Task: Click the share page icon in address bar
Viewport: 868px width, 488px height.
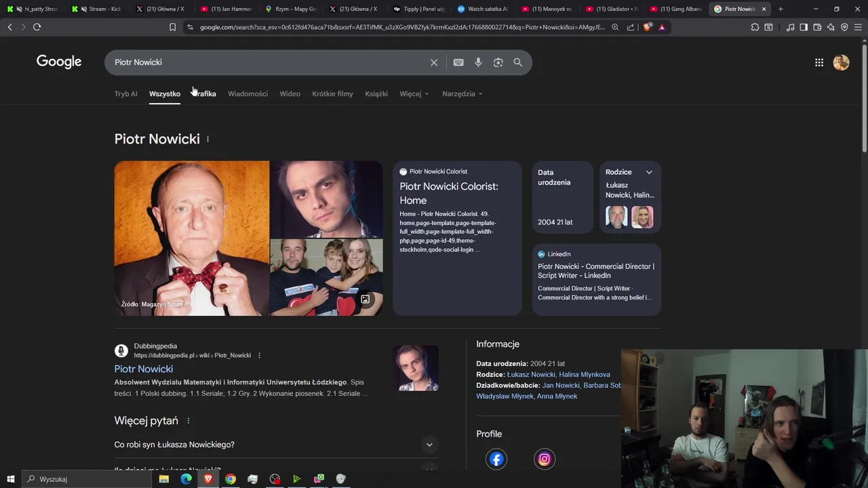Action: [x=631, y=27]
